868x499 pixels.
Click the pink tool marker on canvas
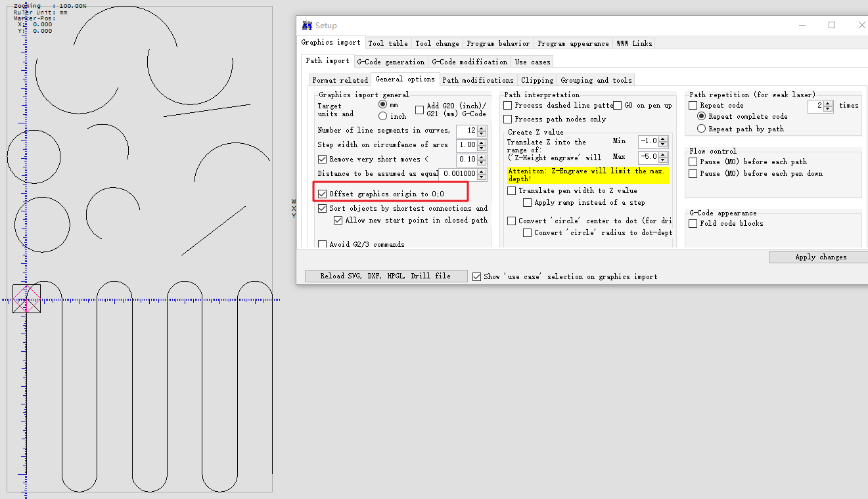(26, 299)
